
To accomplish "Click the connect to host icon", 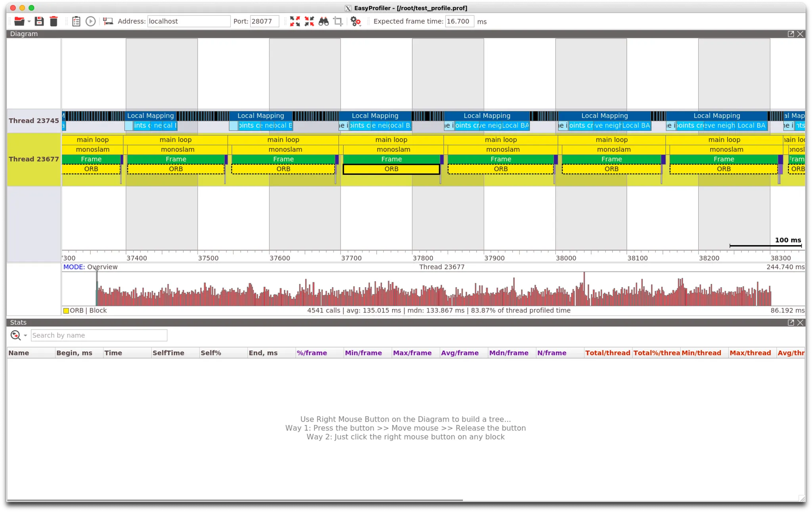I will pos(108,21).
